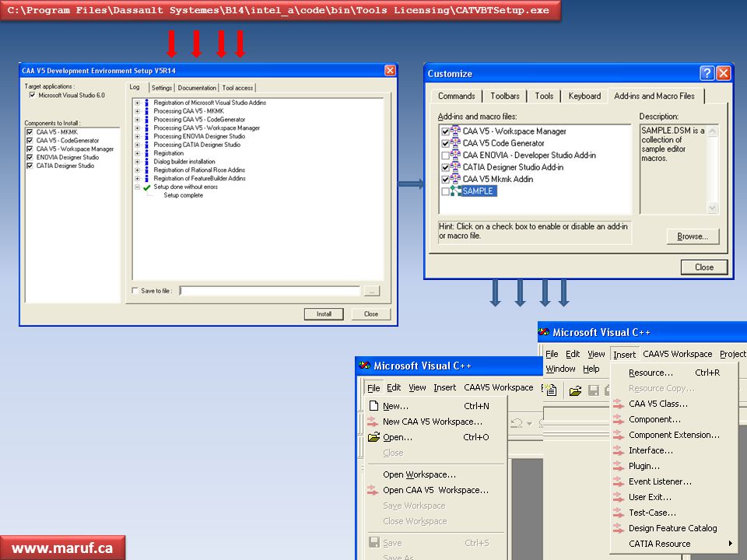Click the browse ellipsis button beside Save to file
Image resolution: width=747 pixels, height=560 pixels.
[x=372, y=290]
